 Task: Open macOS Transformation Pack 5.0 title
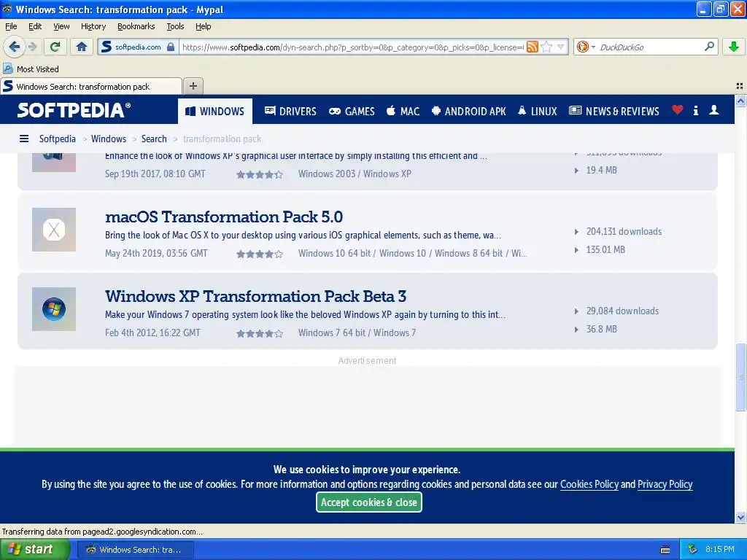[224, 217]
